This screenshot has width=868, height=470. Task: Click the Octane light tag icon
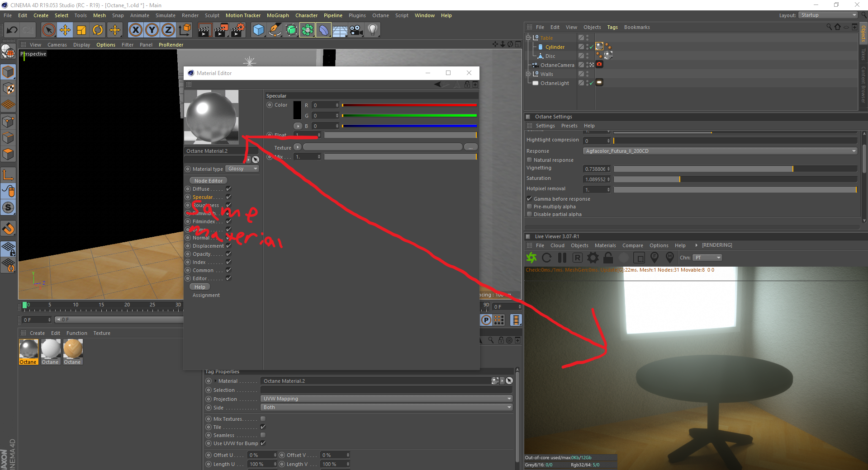(x=599, y=82)
